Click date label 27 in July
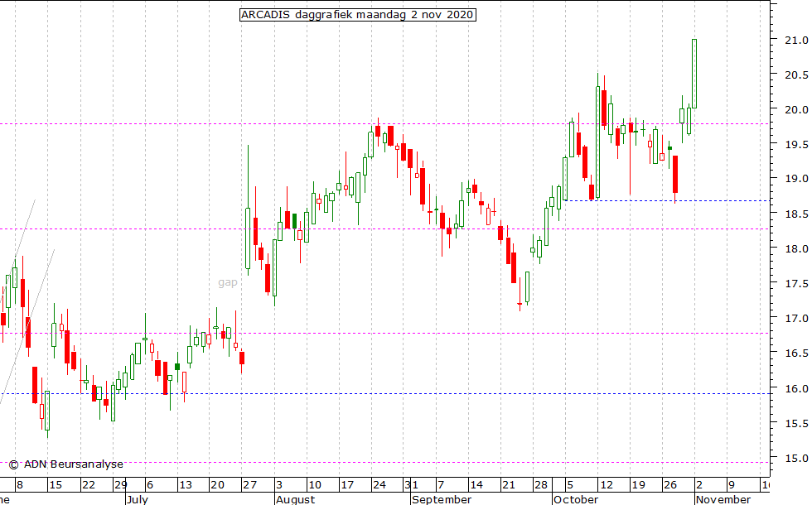 (249, 485)
